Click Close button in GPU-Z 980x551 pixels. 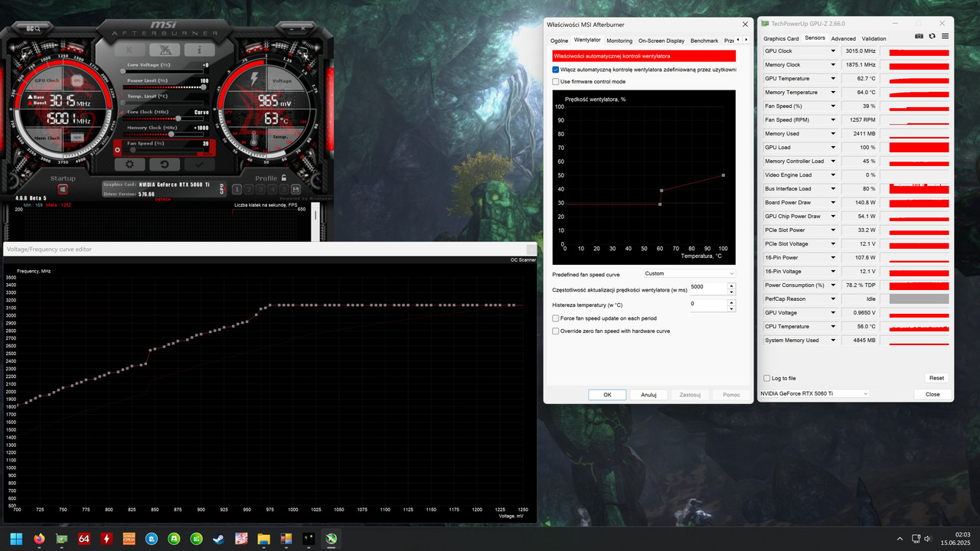933,394
